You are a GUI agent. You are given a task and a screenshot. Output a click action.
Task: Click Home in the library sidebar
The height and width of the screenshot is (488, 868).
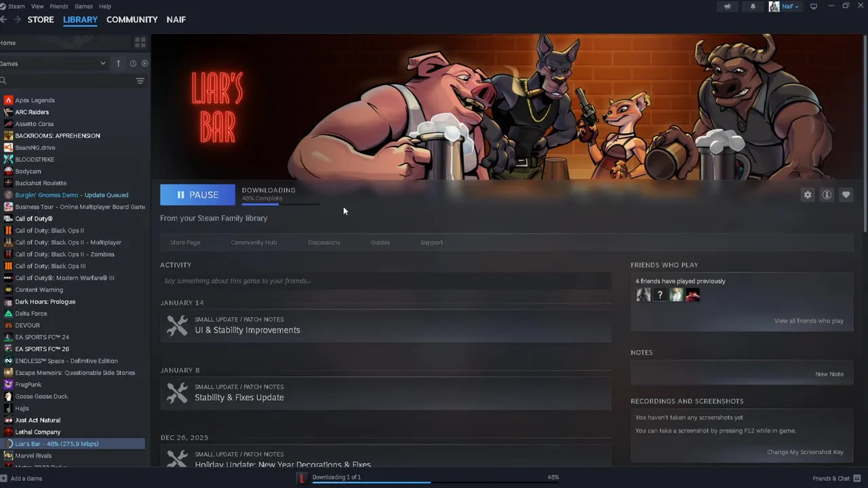pyautogui.click(x=8, y=43)
